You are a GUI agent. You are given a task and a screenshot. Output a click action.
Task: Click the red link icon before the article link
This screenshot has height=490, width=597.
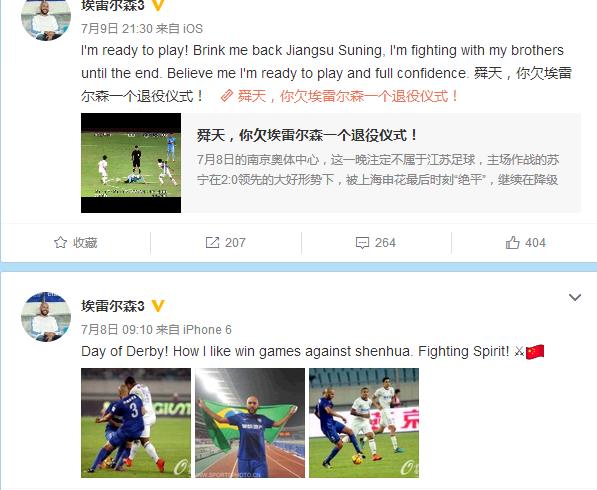click(x=226, y=96)
